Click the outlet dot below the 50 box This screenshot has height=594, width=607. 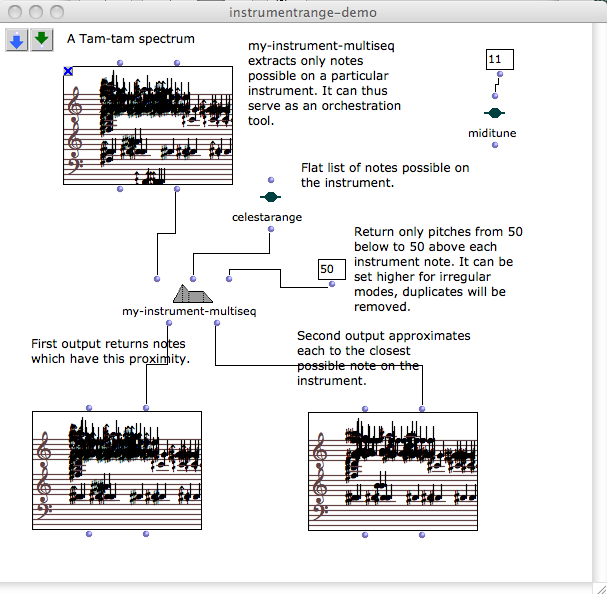331,287
